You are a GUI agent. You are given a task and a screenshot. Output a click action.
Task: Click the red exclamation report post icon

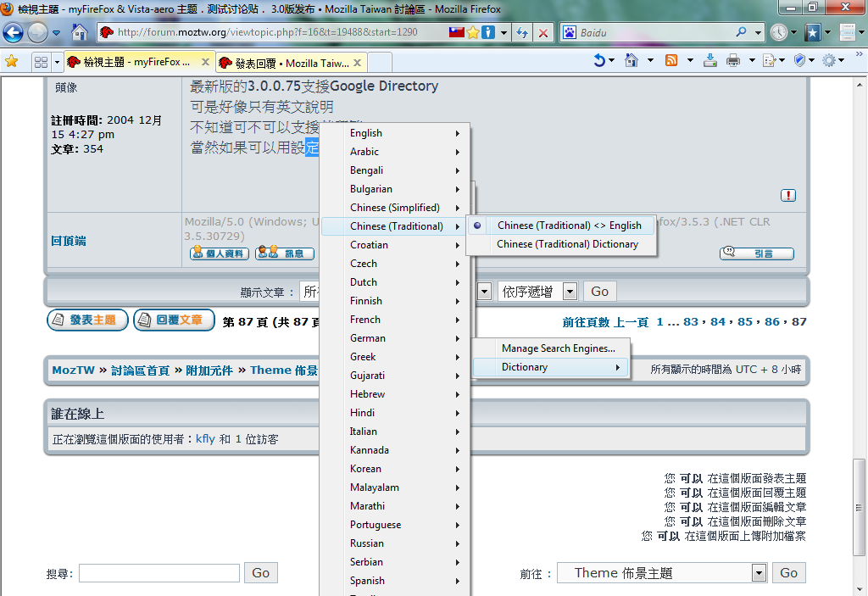coord(788,196)
